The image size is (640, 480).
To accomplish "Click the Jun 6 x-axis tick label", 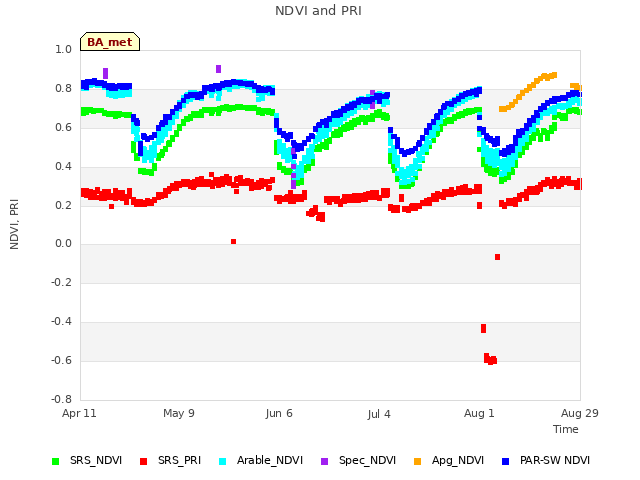I will 279,413.
